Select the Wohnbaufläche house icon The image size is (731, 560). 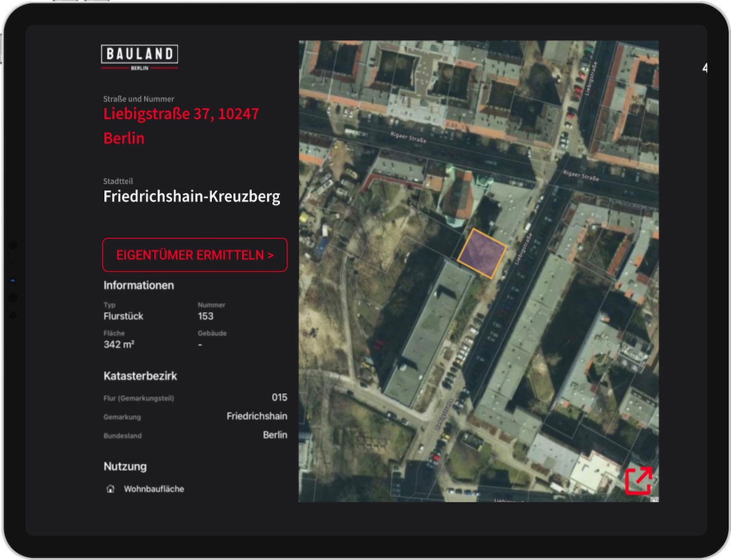point(110,488)
